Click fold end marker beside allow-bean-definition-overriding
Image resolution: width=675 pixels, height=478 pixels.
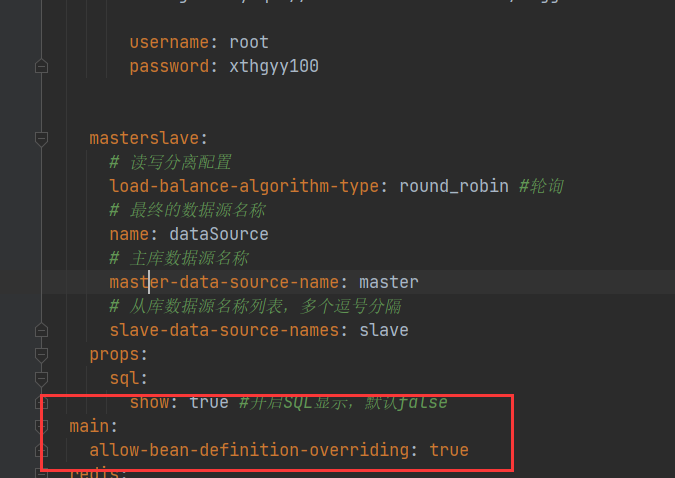coord(41,450)
